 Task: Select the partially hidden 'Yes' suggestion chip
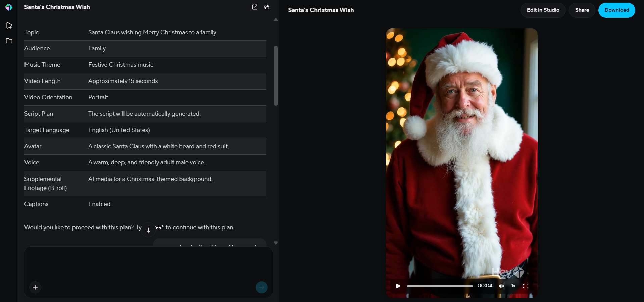pyautogui.click(x=210, y=245)
